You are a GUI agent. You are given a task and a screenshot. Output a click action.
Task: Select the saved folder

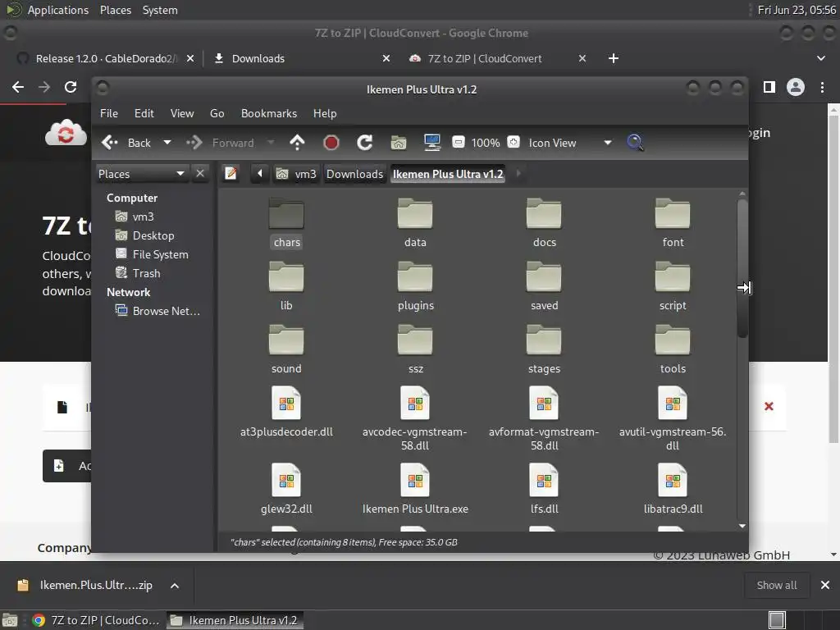click(x=545, y=285)
